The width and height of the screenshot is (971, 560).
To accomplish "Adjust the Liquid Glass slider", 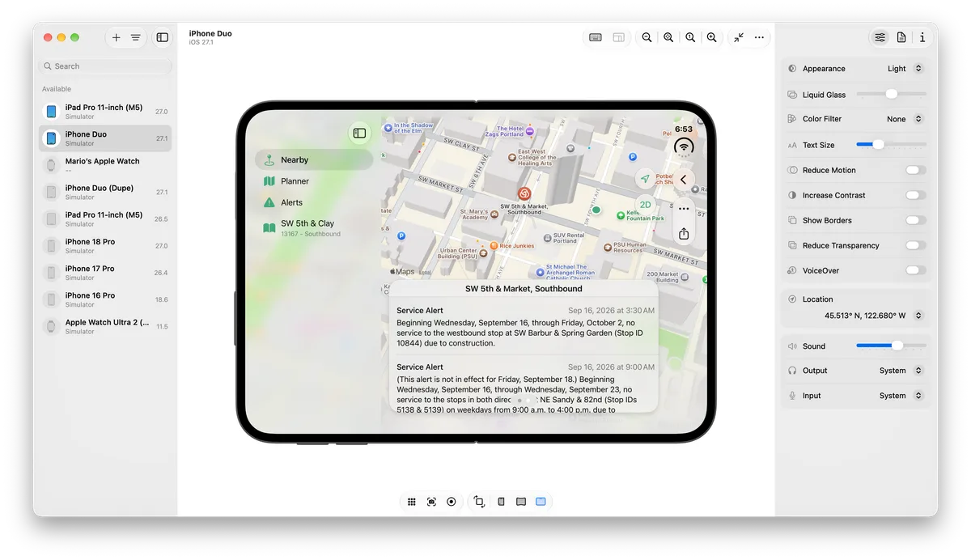I will tap(891, 94).
